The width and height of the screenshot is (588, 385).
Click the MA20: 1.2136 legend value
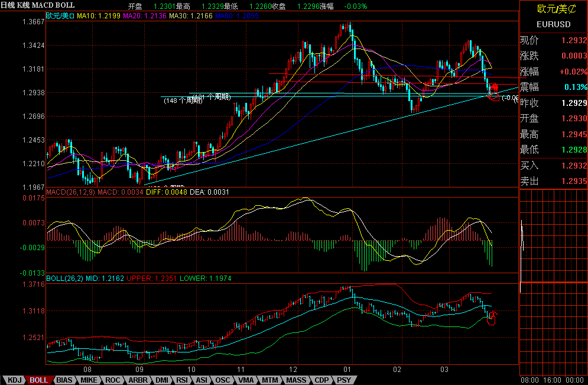(145, 16)
